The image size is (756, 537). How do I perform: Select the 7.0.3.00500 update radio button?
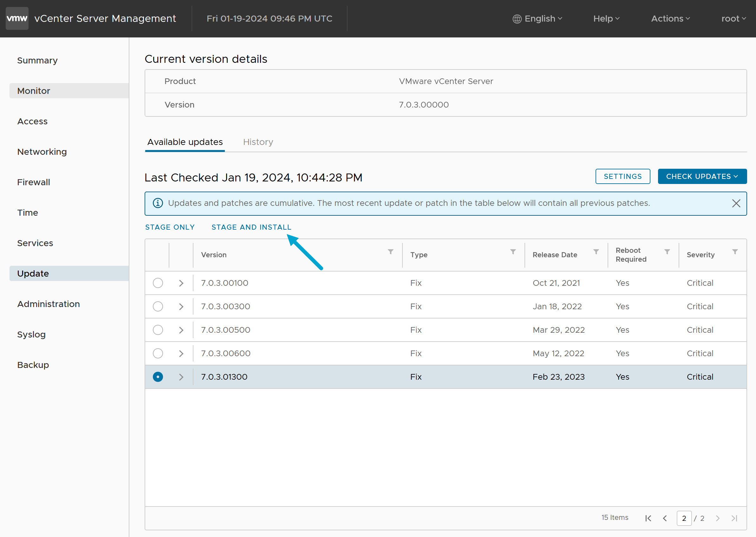tap(158, 330)
